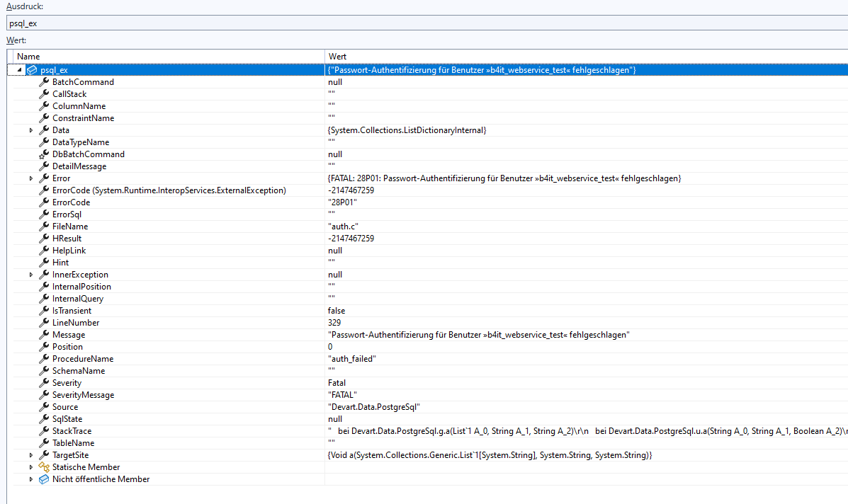Select the ProcedureName row
This screenshot has width=848, height=504.
[82, 359]
